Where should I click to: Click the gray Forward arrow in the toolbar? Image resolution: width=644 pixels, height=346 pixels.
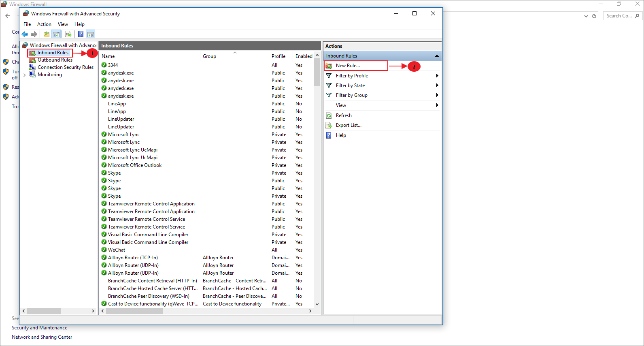click(x=34, y=34)
